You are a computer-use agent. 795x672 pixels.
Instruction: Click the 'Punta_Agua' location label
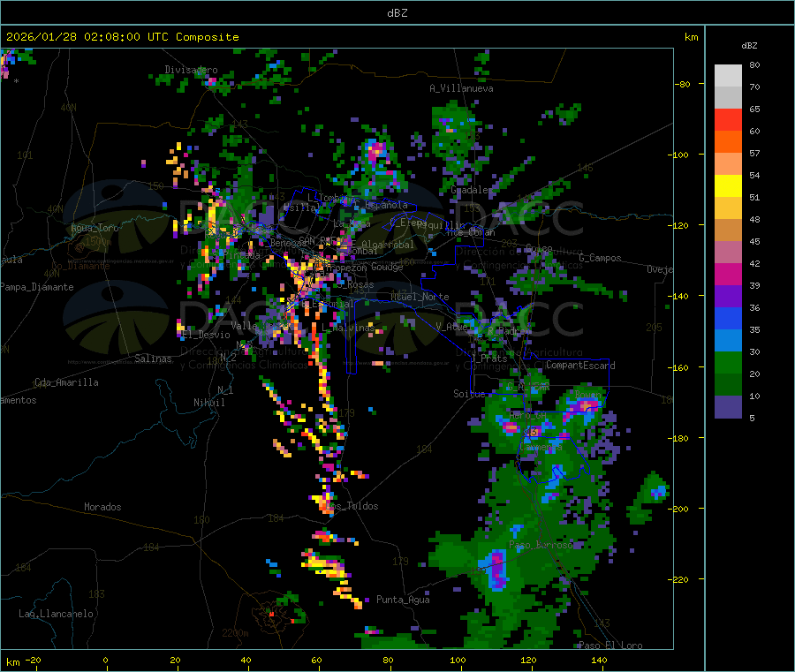tap(403, 600)
